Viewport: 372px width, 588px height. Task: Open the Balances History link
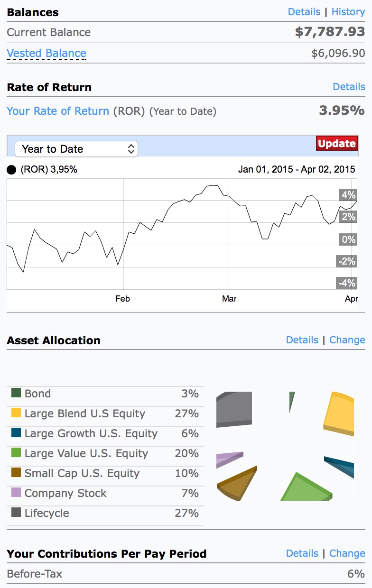(348, 12)
